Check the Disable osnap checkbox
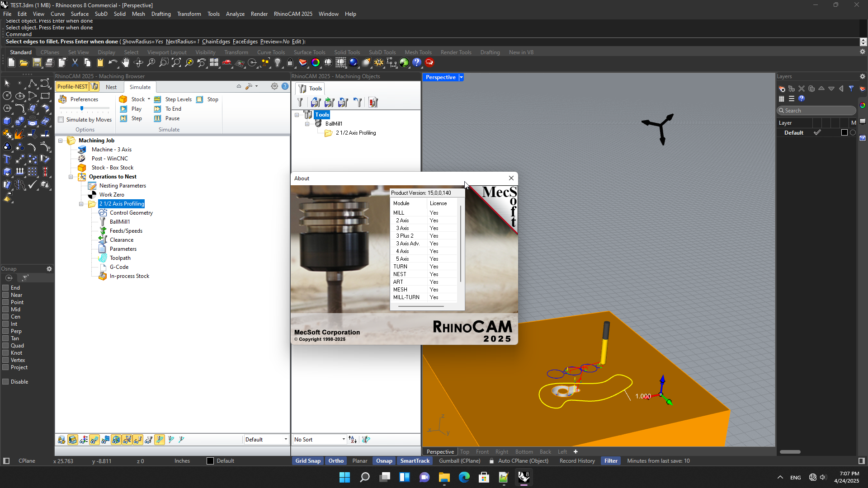 click(x=5, y=382)
